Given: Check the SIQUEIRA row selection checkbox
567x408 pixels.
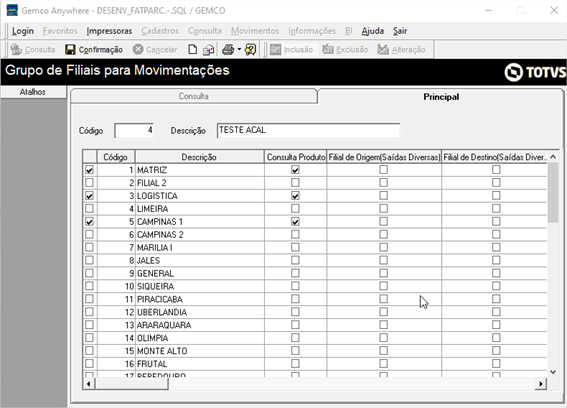Looking at the screenshot, I should point(89,286).
